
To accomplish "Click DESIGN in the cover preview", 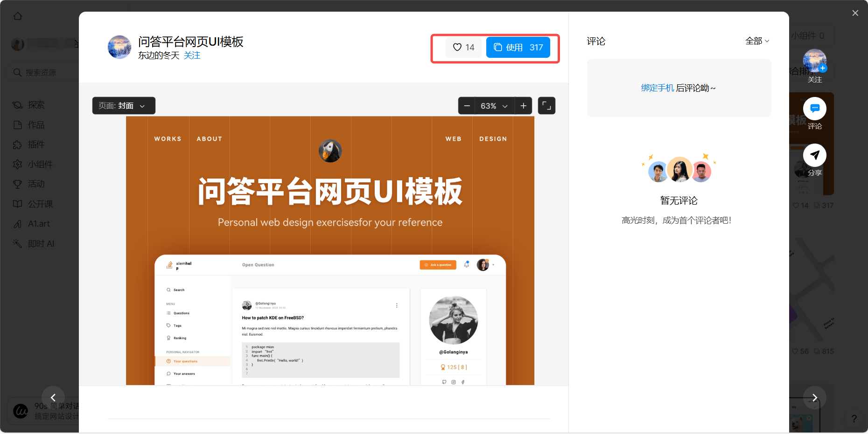I will coord(493,139).
